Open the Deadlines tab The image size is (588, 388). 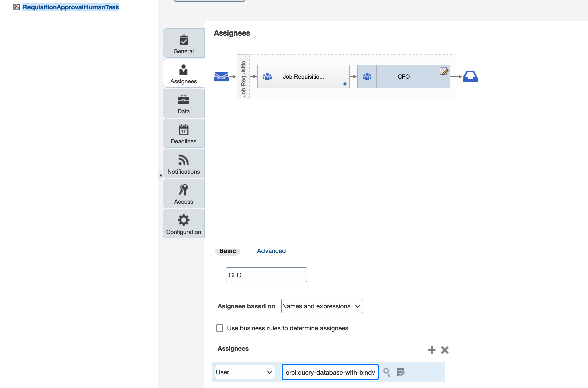pyautogui.click(x=183, y=133)
